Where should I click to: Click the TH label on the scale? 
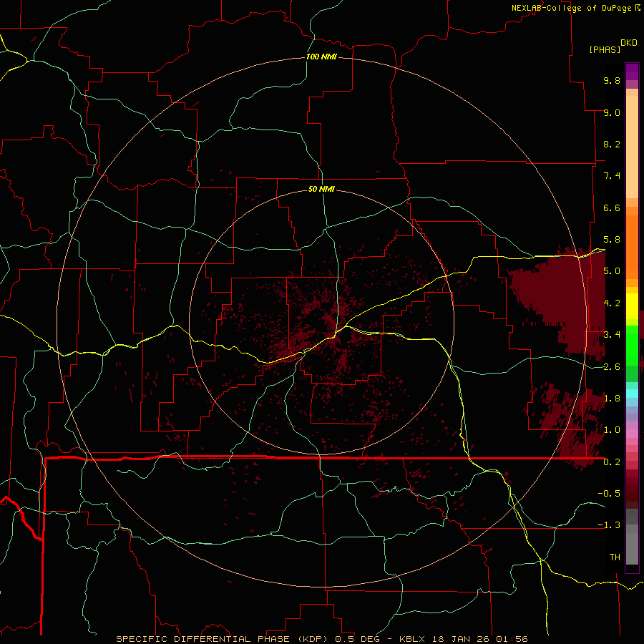[615, 557]
